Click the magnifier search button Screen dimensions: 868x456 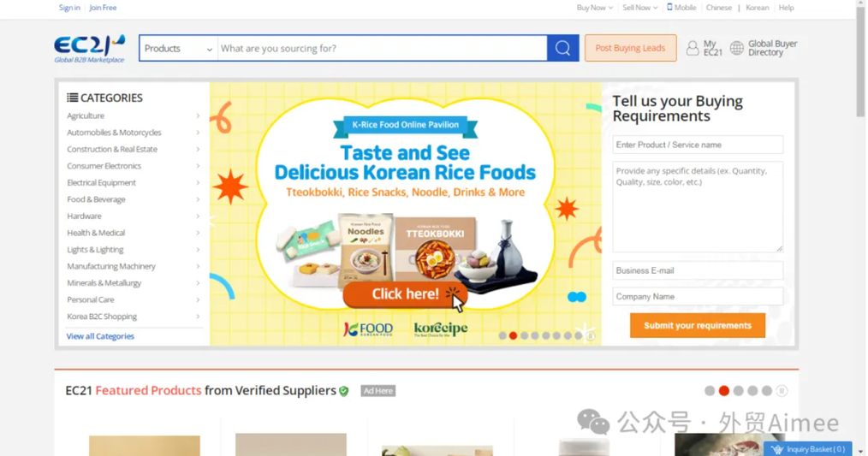point(562,48)
